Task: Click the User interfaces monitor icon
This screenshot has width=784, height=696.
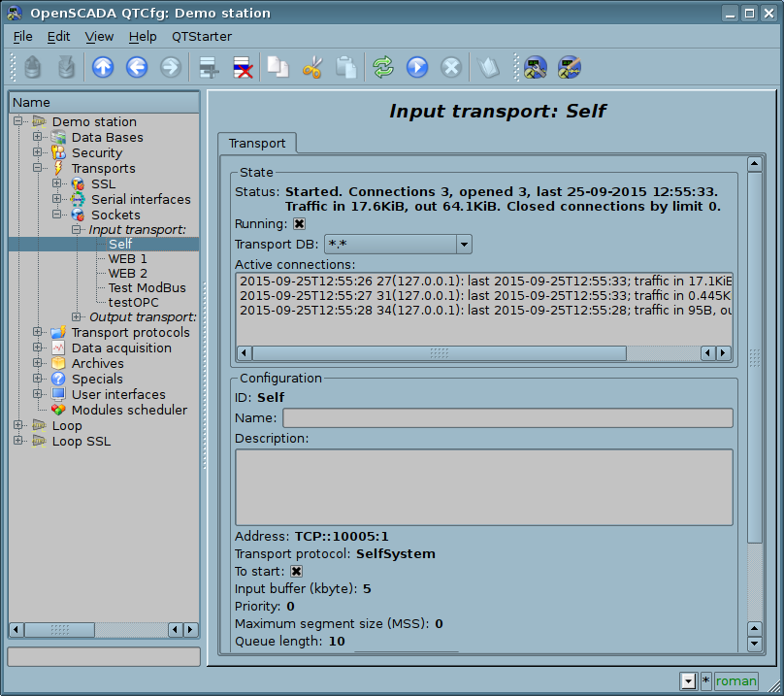Action: click(x=58, y=394)
